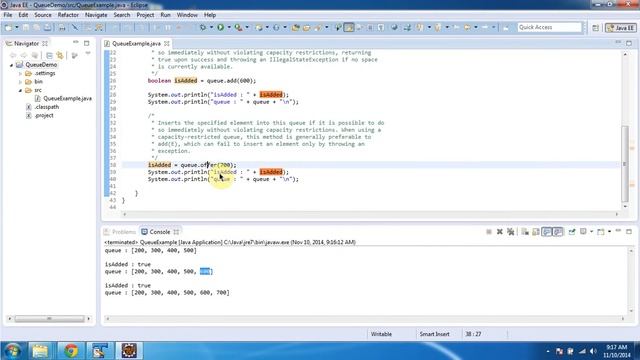Open the Open Console dropdown arrow
This screenshot has height=360, width=640.
[609, 232]
